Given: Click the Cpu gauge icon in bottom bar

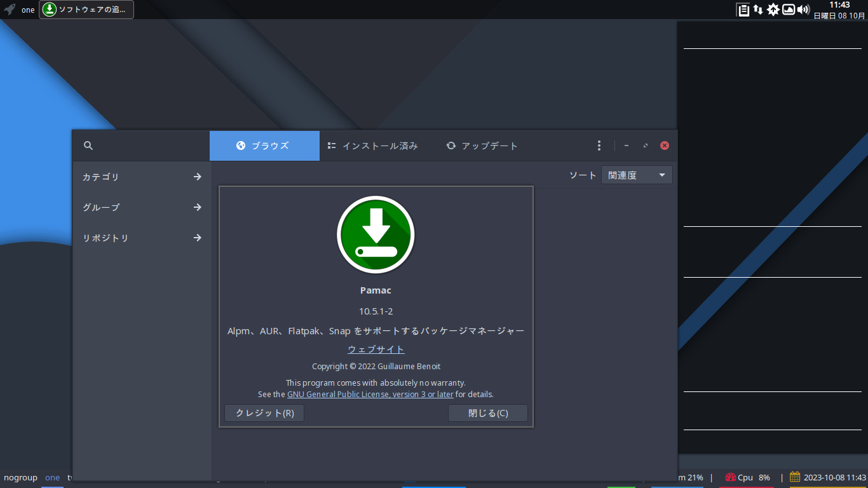Looking at the screenshot, I should pyautogui.click(x=730, y=477).
